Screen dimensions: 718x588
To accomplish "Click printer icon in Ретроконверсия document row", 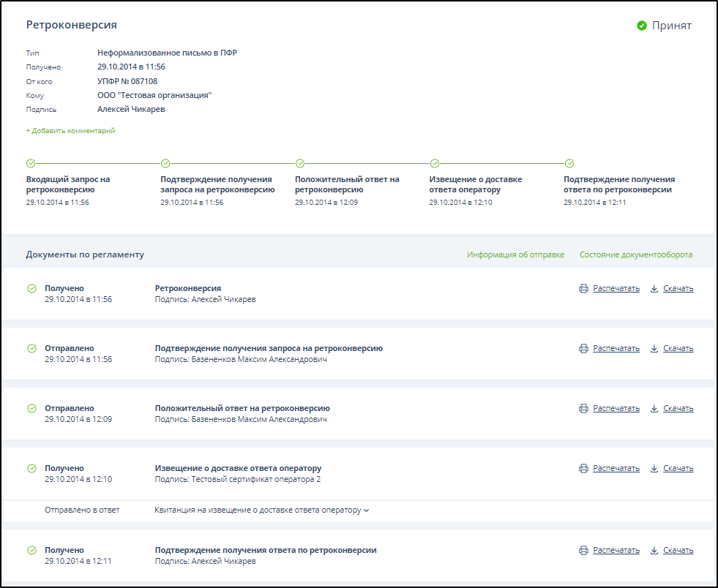I will click(x=583, y=289).
